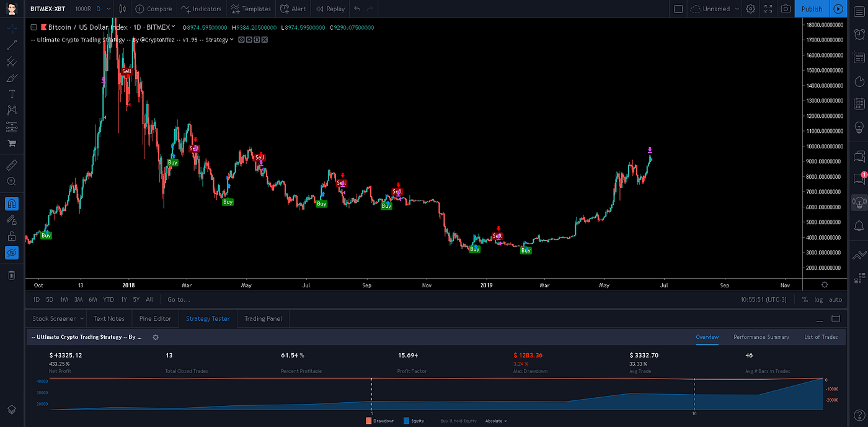Click the redo arrow
Image resolution: width=868 pixels, height=427 pixels.
[370, 9]
